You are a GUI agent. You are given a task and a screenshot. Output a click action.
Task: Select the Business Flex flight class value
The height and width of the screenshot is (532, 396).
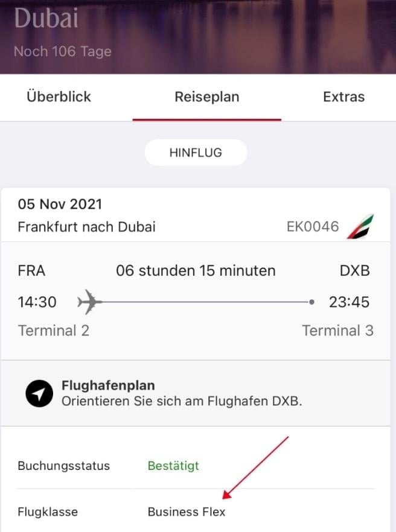point(187,511)
